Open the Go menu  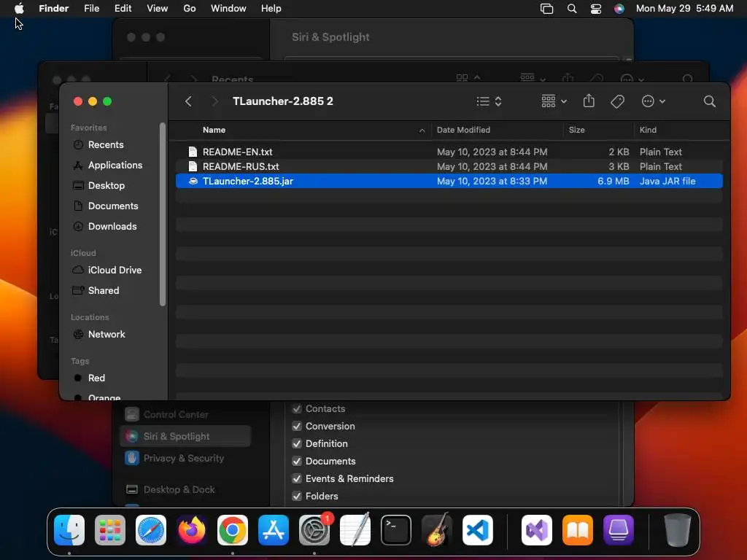tap(190, 8)
